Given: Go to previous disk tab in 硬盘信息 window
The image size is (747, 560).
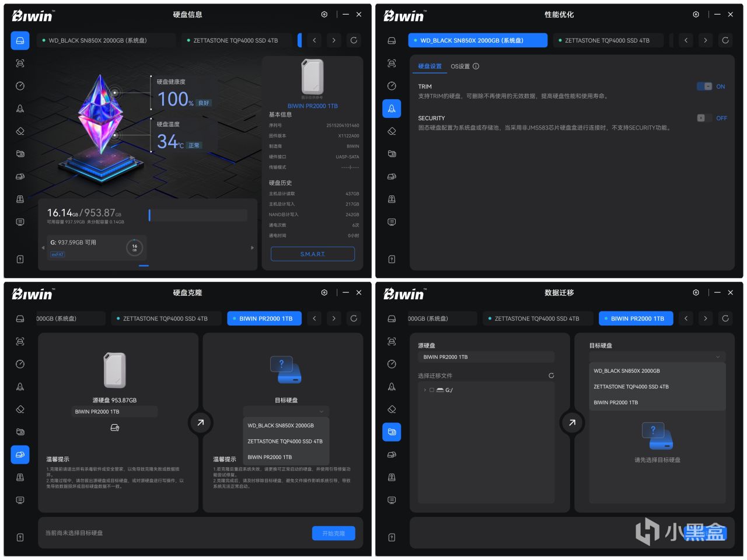Looking at the screenshot, I should click(315, 40).
